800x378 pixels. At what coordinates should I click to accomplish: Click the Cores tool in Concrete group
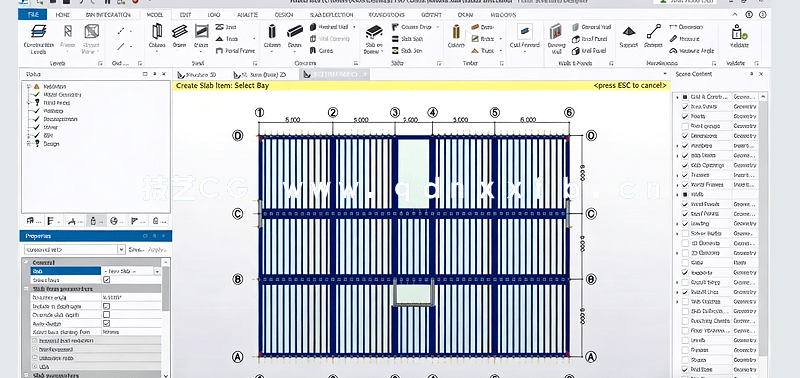coord(321,51)
